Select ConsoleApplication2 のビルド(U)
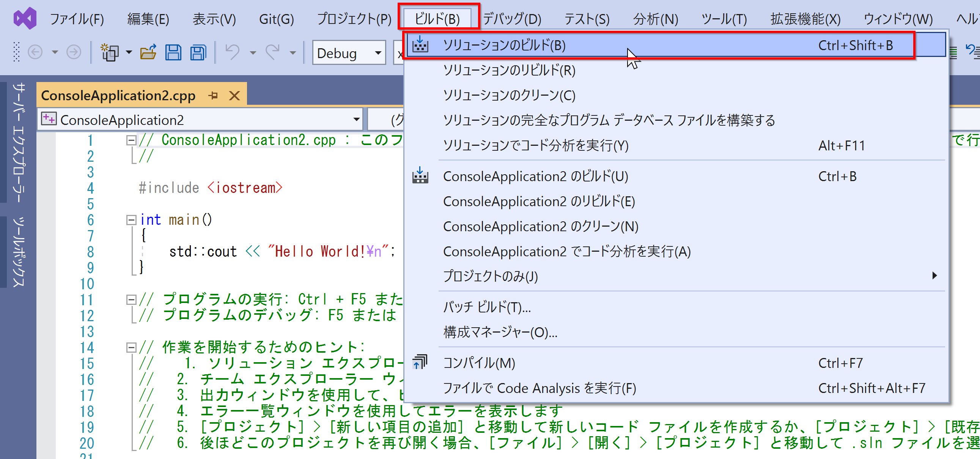This screenshot has height=459, width=980. 676,176
